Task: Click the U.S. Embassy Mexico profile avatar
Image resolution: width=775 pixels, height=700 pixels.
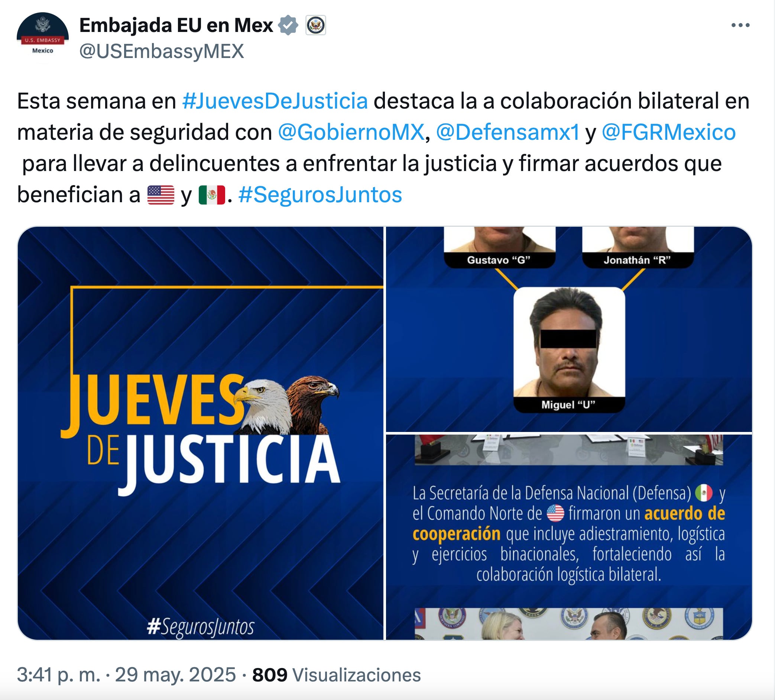Action: coord(43,38)
